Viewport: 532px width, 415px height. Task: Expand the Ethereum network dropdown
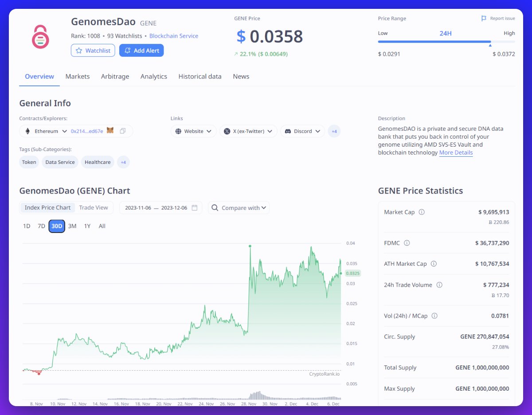(65, 132)
